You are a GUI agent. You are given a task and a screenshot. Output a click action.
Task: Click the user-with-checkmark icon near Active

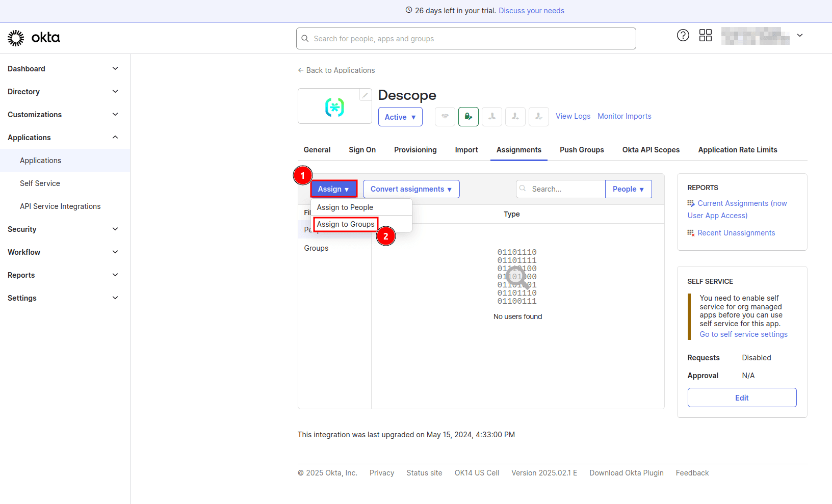(x=538, y=117)
